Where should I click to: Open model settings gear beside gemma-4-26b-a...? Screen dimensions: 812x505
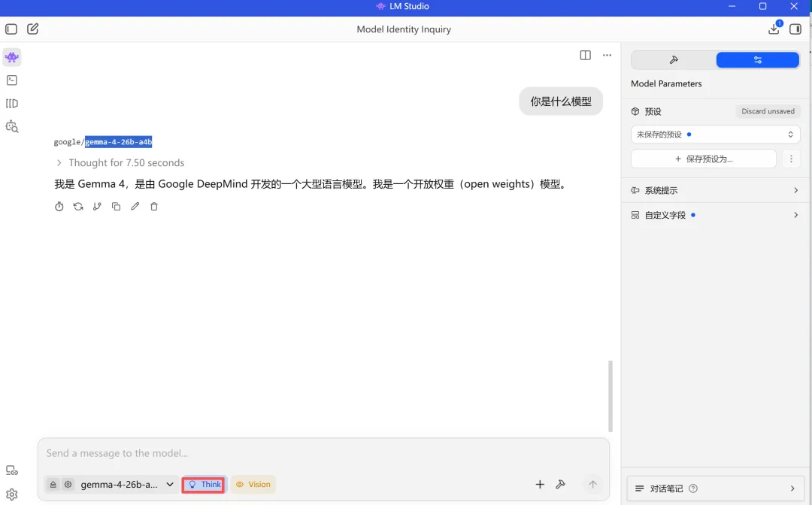68,484
